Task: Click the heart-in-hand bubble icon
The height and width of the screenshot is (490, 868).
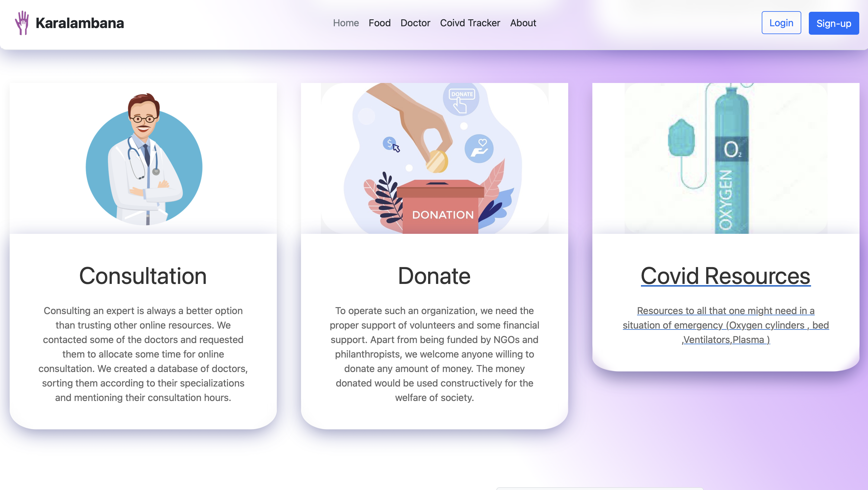Action: tap(479, 148)
